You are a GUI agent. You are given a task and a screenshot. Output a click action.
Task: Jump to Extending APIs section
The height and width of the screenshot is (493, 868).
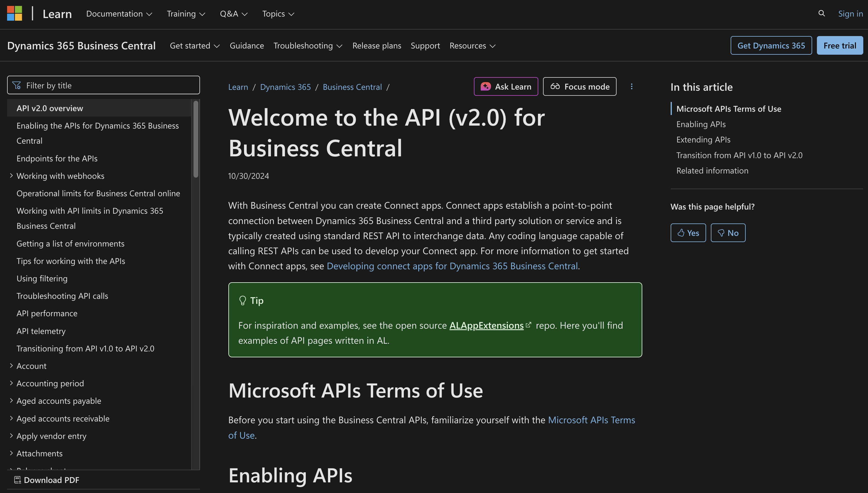click(x=703, y=140)
